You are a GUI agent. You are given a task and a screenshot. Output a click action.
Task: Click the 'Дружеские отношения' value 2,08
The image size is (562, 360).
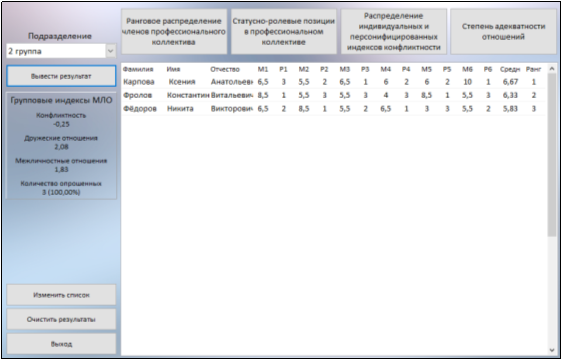(x=61, y=147)
